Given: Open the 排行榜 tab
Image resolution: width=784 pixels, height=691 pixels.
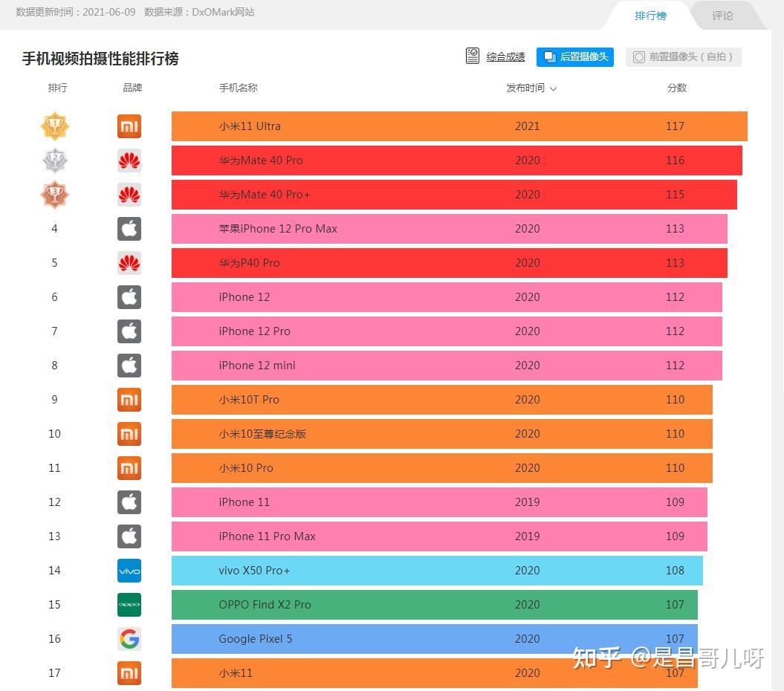Looking at the screenshot, I should [x=650, y=16].
